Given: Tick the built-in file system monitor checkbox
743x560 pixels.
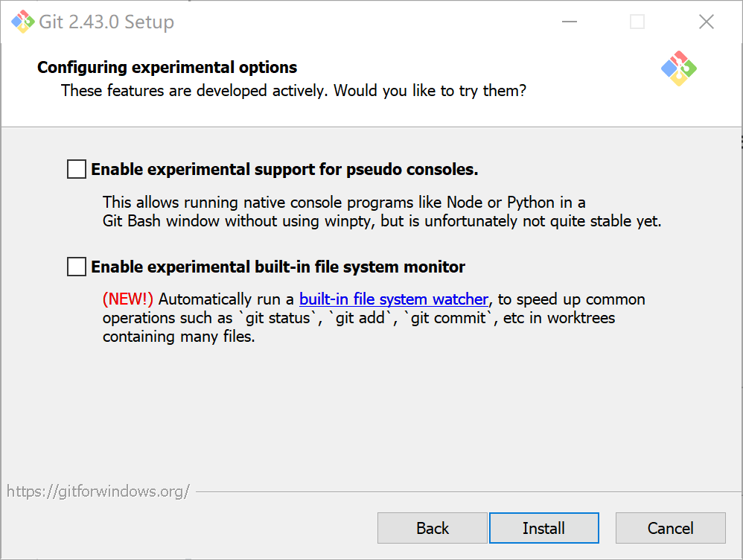Looking at the screenshot, I should pos(77,267).
